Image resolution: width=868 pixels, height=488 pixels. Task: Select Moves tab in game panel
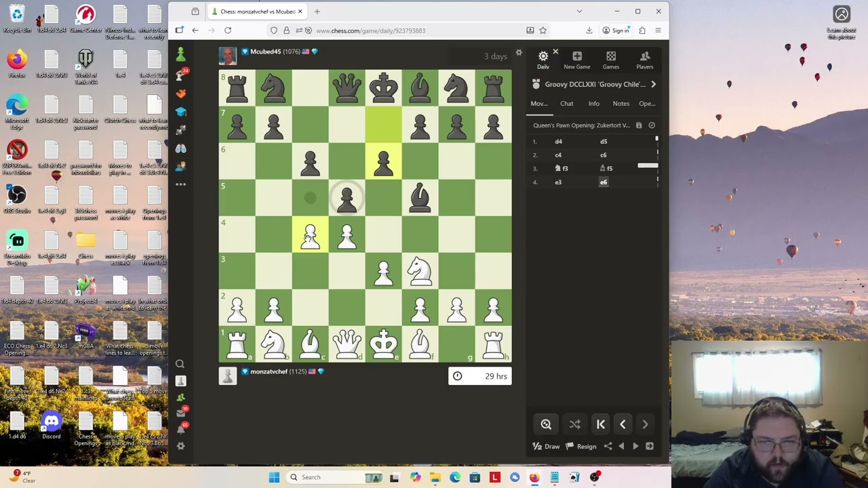click(539, 104)
